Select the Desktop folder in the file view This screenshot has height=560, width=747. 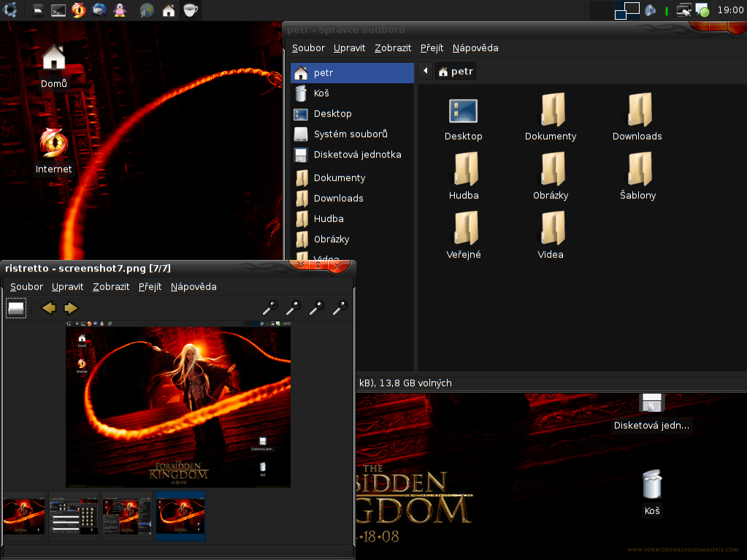[464, 118]
